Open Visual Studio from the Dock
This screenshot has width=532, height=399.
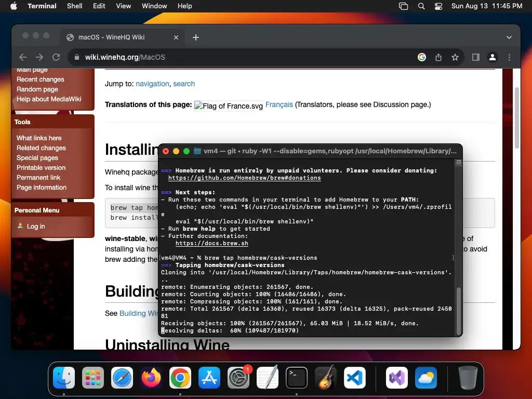[396, 378]
